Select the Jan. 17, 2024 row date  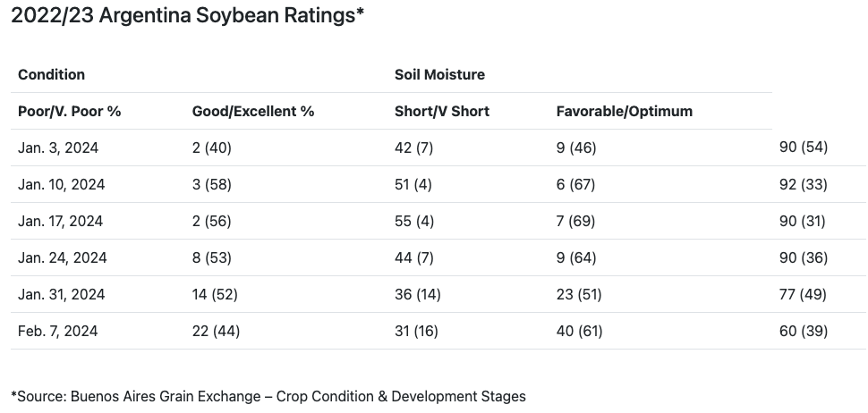pos(62,221)
